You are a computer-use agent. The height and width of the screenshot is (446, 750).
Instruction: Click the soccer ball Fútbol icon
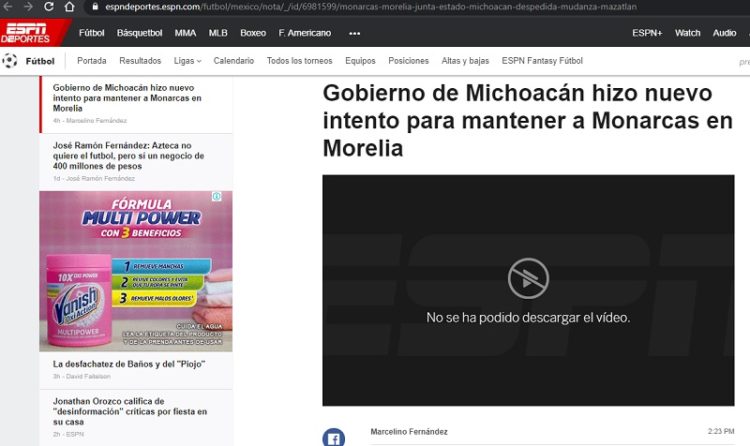click(10, 61)
